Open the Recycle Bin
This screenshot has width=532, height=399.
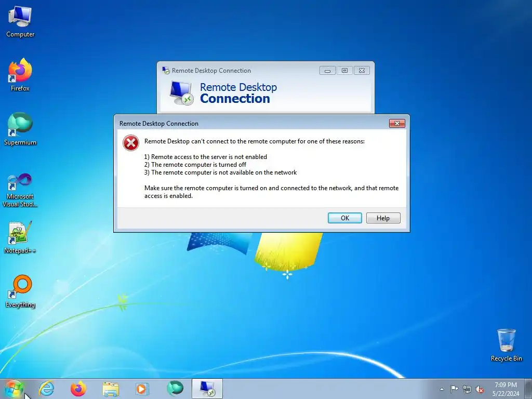[506, 345]
